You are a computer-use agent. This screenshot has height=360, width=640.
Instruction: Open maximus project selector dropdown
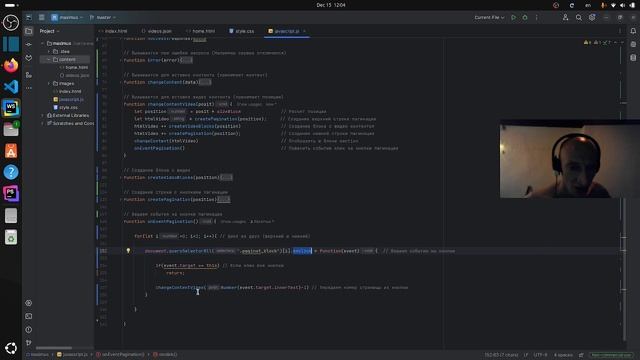click(67, 18)
